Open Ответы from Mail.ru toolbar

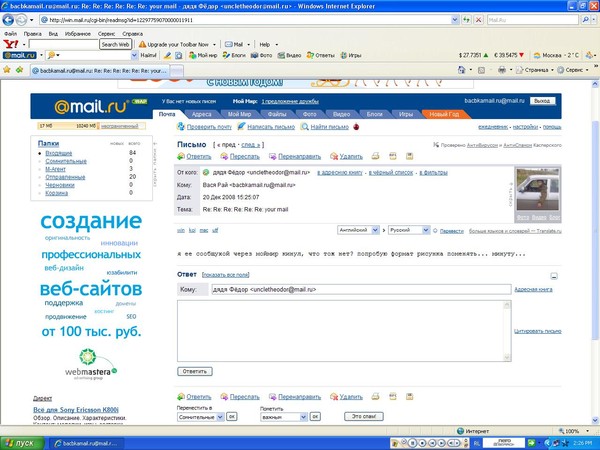click(x=320, y=55)
